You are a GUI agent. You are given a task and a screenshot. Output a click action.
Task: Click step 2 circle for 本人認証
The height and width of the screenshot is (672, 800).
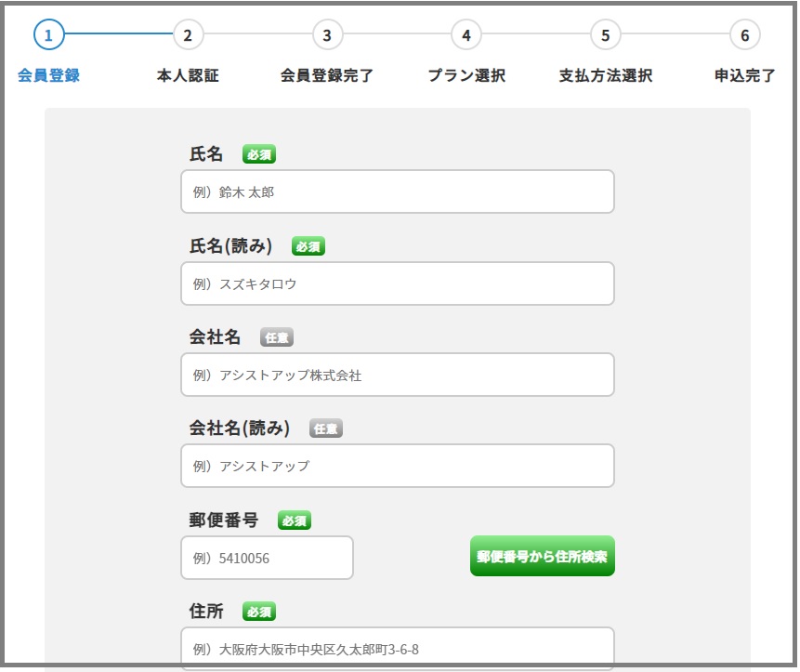pos(188,34)
